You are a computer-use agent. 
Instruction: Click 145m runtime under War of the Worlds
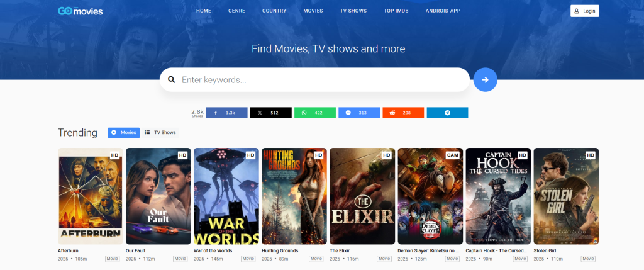click(x=216, y=259)
